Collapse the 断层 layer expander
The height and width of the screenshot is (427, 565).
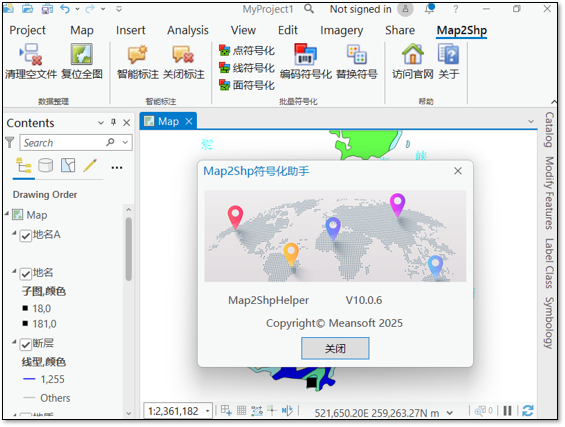click(14, 342)
